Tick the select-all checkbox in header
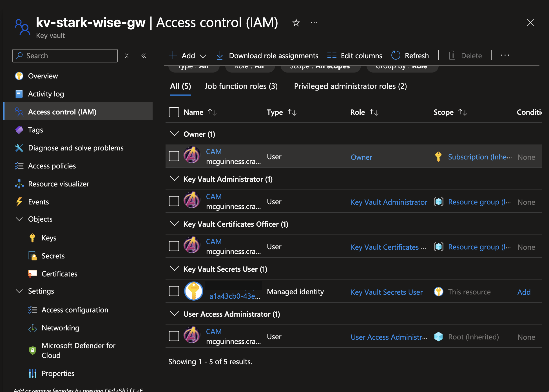The width and height of the screenshot is (549, 392). point(174,112)
